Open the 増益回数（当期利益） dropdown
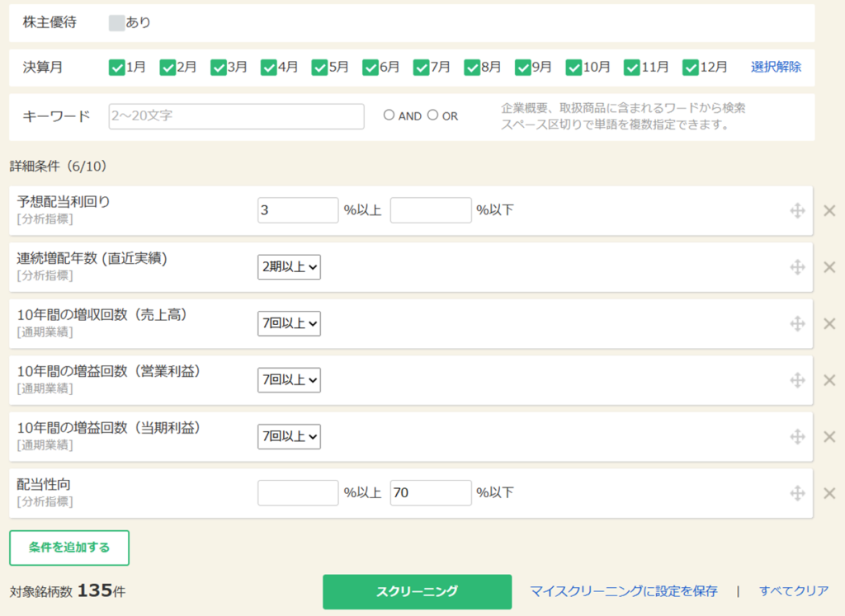Viewport: 845px width, 616px height. click(289, 437)
